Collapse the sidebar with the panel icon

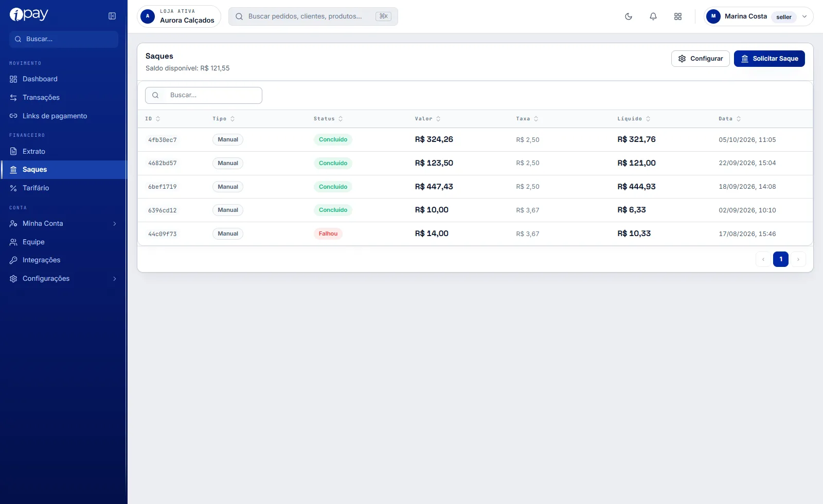[x=112, y=16]
